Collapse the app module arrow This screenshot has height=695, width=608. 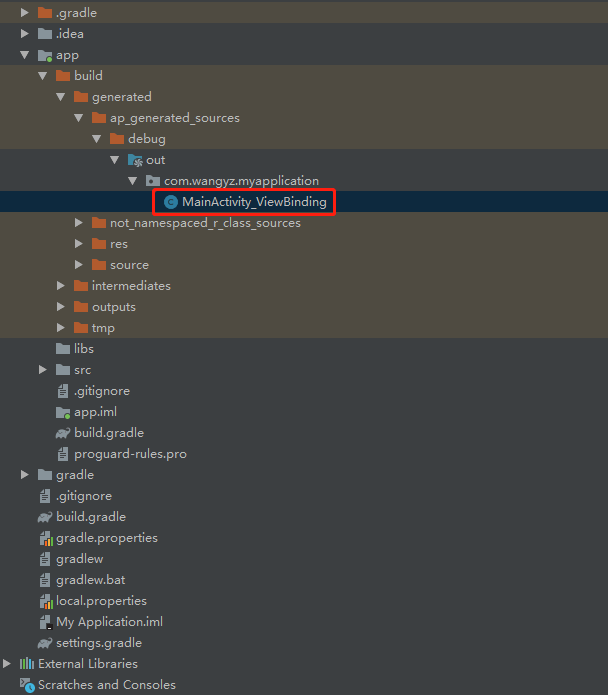pyautogui.click(x=25, y=55)
